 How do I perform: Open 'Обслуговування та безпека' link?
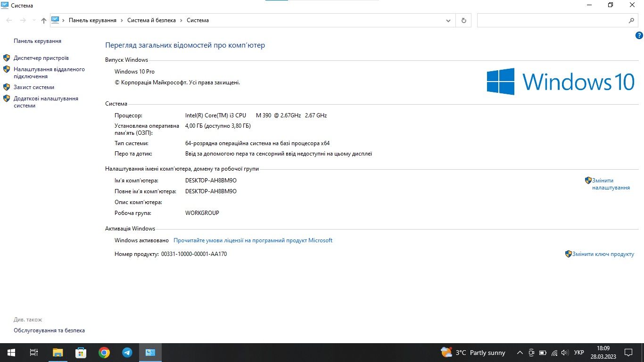tap(49, 330)
